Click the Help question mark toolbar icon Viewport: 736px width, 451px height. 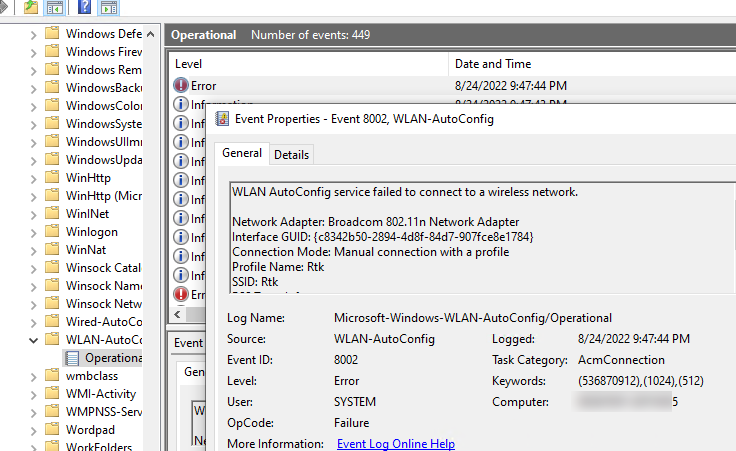pyautogui.click(x=84, y=7)
